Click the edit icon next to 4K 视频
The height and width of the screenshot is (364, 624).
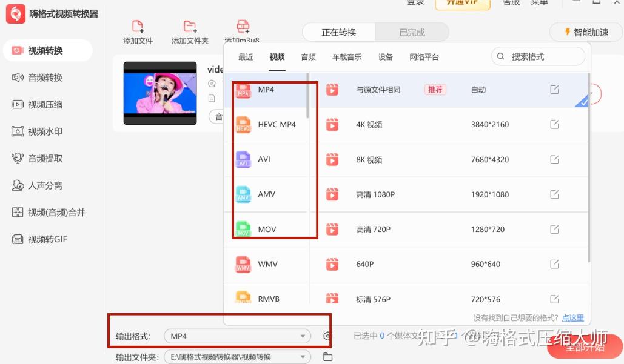[x=554, y=124]
